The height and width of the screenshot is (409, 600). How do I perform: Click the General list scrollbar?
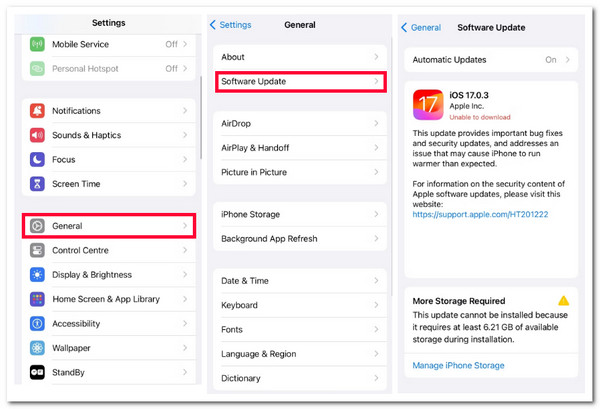[x=391, y=166]
